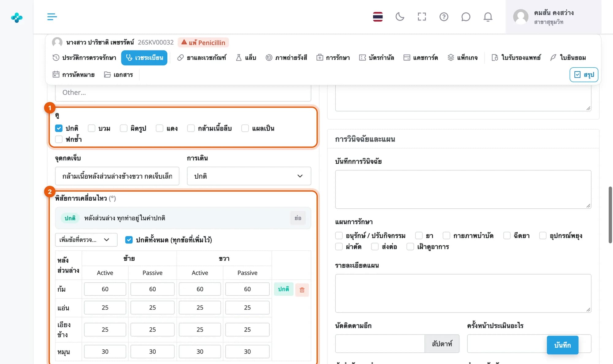Click the clinic logo icon
This screenshot has height=364, width=613.
(x=17, y=17)
